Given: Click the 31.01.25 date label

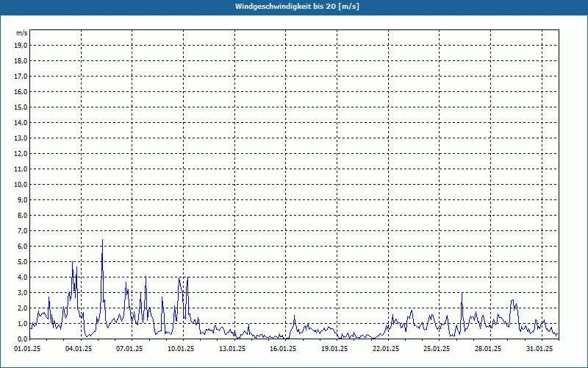Looking at the screenshot, I should click(x=539, y=349).
